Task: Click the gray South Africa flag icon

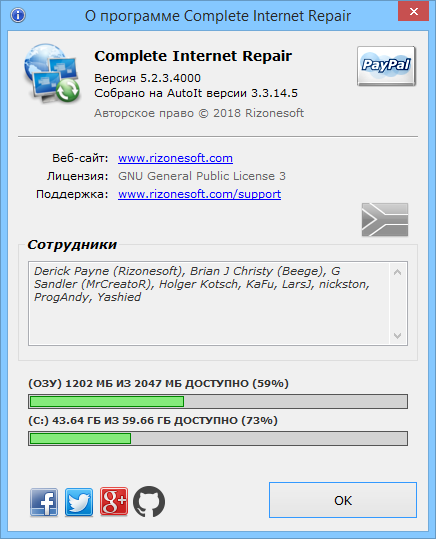Action: click(x=385, y=219)
